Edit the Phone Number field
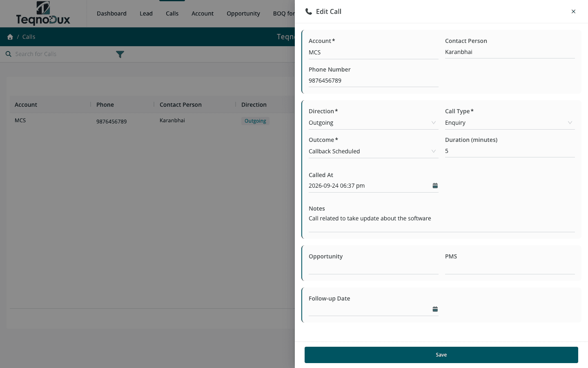 (373, 81)
